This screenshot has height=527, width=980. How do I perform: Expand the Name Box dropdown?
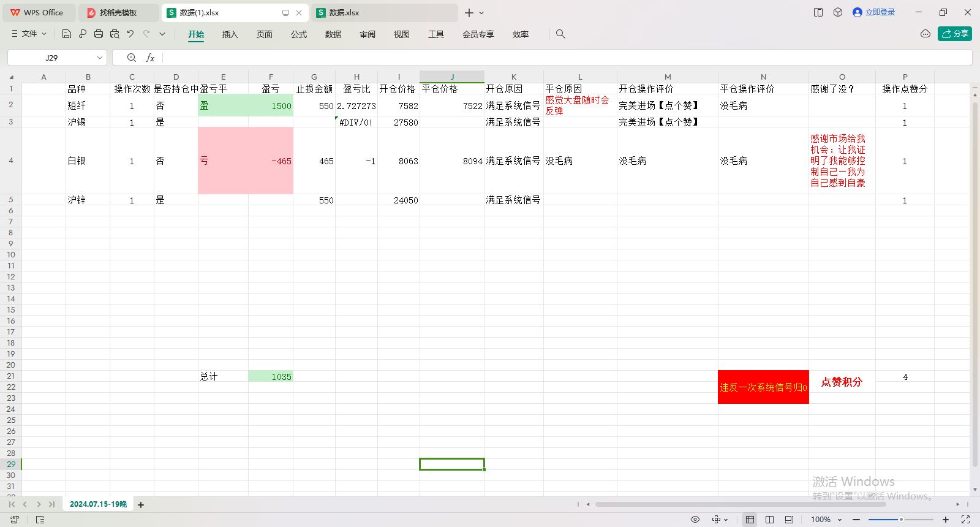pos(99,58)
